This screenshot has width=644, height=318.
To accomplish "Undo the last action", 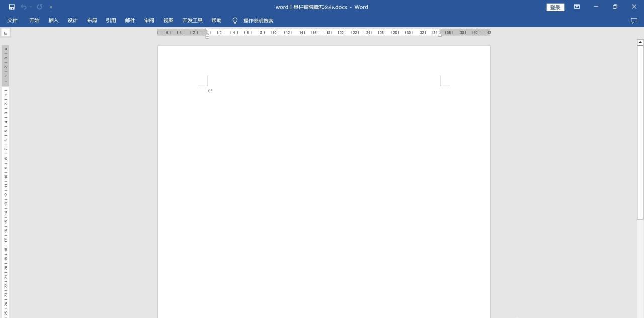I will [x=24, y=7].
